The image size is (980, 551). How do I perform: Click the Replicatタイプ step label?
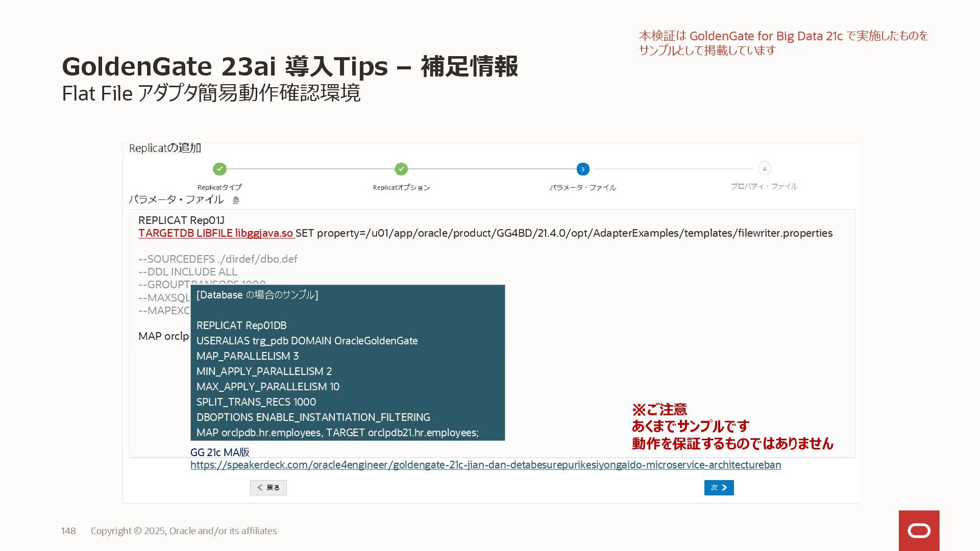[219, 187]
